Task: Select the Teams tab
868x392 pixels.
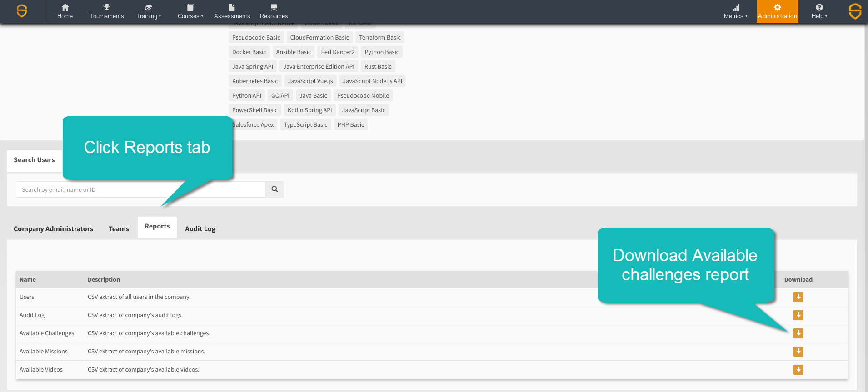Action: (x=119, y=229)
